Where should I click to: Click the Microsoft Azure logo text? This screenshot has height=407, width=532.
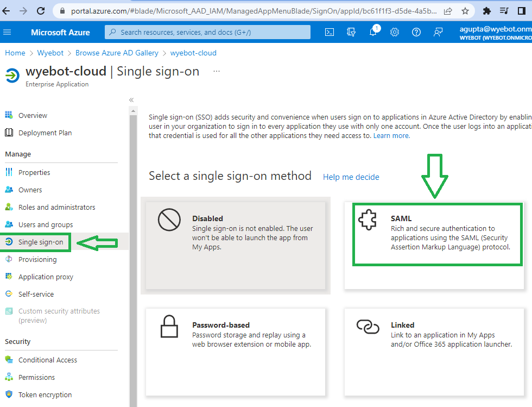click(x=60, y=32)
